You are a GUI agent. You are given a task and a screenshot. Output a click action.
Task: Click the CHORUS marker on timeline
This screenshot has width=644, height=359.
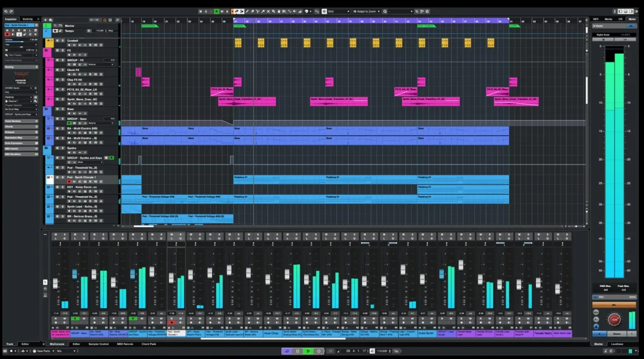(239, 26)
